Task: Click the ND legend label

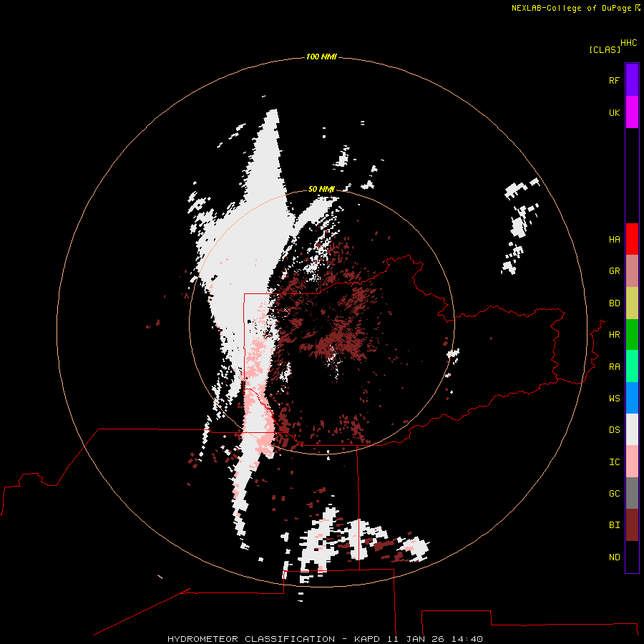Action: (x=614, y=557)
